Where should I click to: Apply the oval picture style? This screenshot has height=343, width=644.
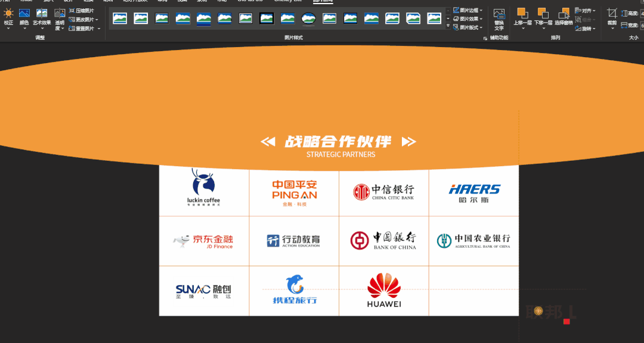click(x=308, y=18)
